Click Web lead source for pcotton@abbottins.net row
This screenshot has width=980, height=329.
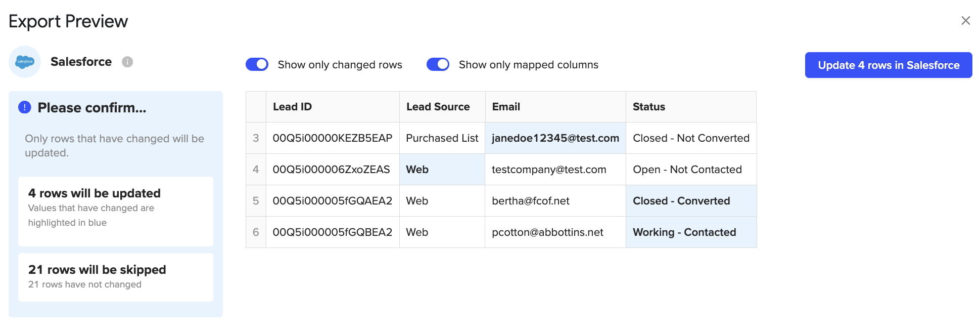point(442,232)
